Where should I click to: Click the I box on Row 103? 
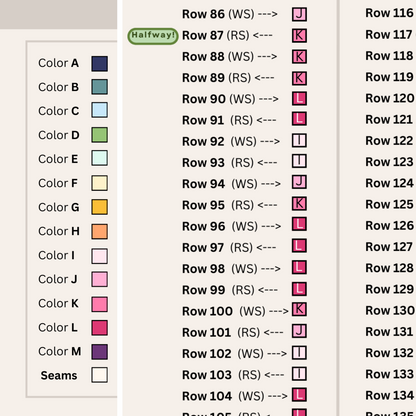point(299,374)
